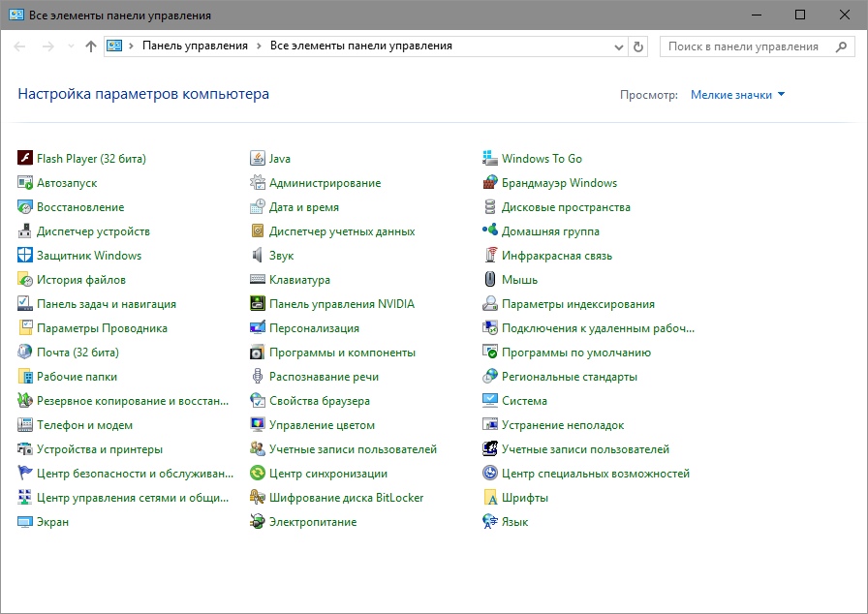Open Свойства браузера link
Screen dimensions: 868x614
320,401
